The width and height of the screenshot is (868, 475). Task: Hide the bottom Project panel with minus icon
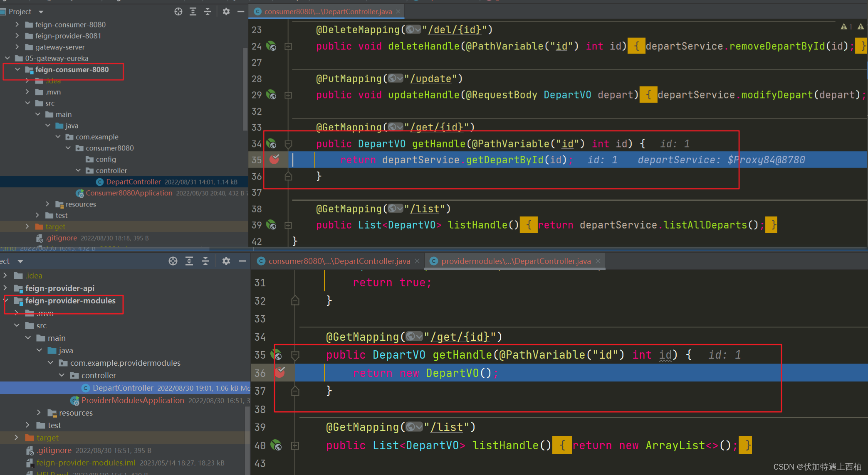242,261
